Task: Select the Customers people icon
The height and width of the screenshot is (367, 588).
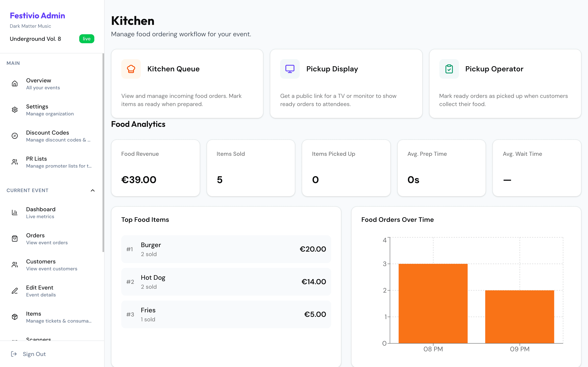Action: point(14,265)
